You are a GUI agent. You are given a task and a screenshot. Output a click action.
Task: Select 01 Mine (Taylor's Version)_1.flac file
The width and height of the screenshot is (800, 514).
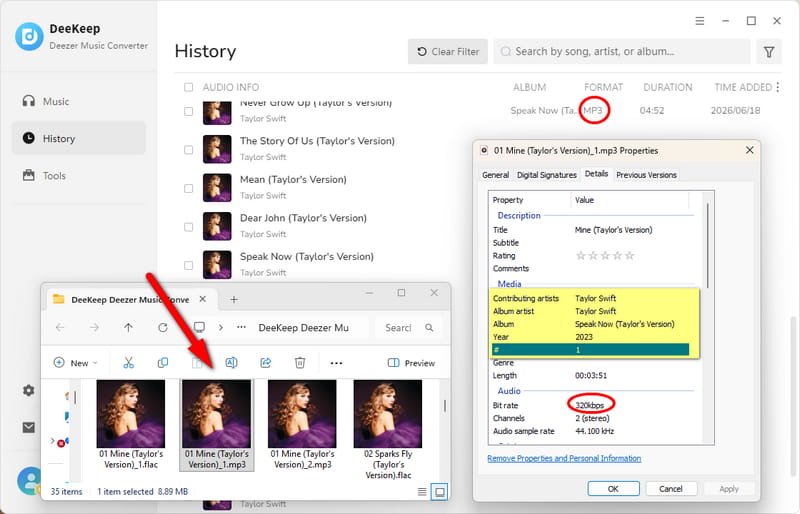131,425
